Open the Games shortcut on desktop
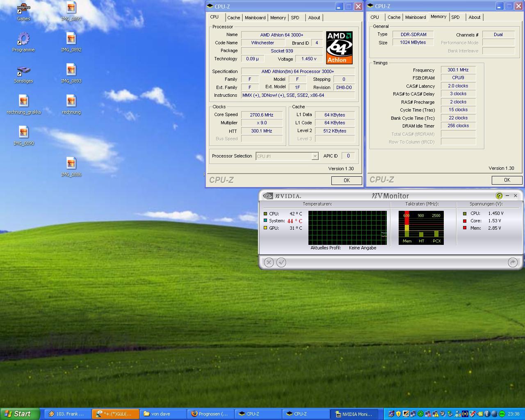The height and width of the screenshot is (420, 525). tap(23, 9)
